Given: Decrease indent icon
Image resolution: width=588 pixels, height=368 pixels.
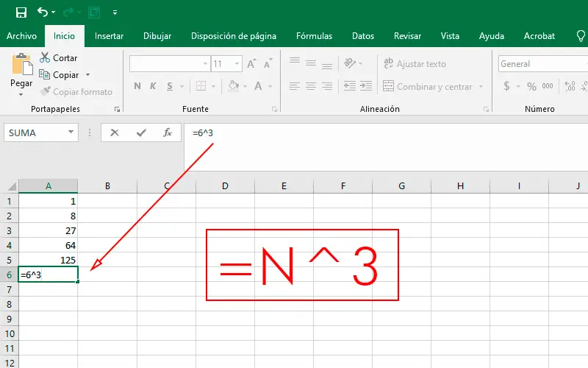Looking at the screenshot, I should pyautogui.click(x=350, y=86).
